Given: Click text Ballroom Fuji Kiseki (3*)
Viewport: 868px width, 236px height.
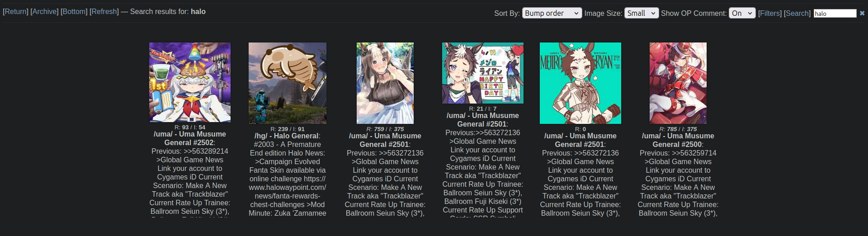Looking at the screenshot, I should pyautogui.click(x=483, y=201).
